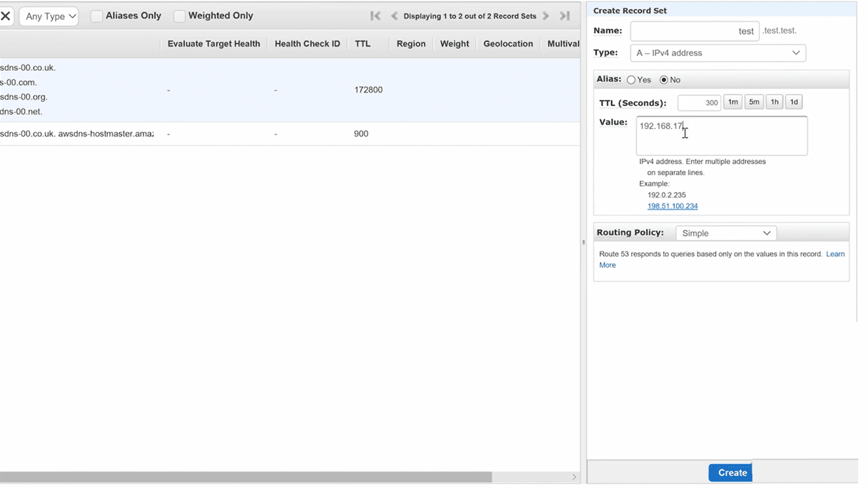Click the X clear filter icon

(x=6, y=16)
